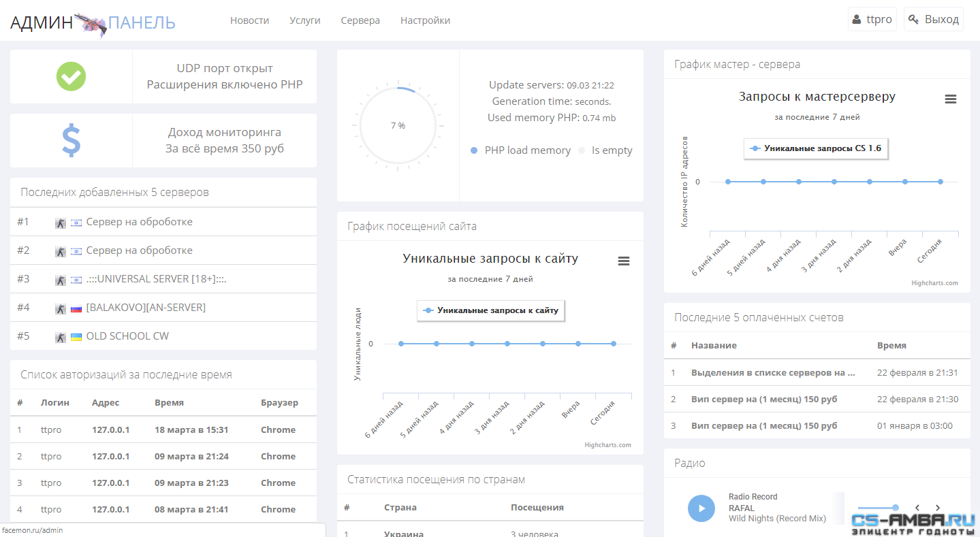Screen dimensions: 980x537
Task: Open the Настройки menu item
Action: tap(425, 20)
